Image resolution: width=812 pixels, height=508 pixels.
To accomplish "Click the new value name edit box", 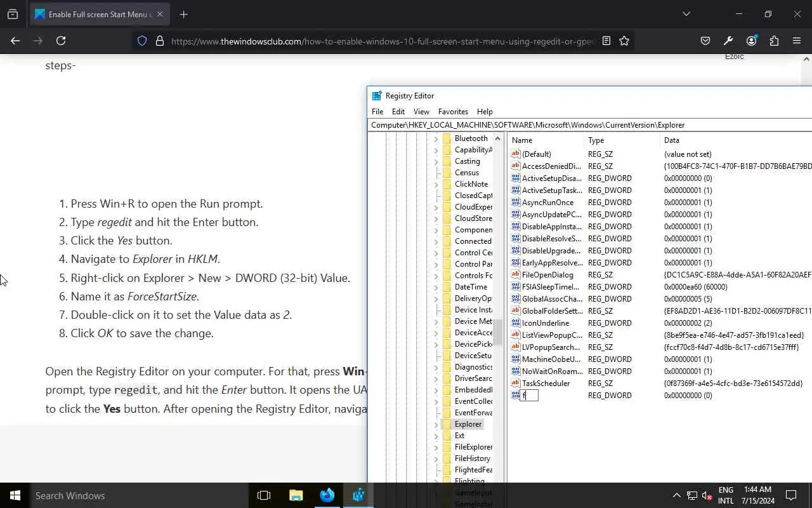I will coord(529,396).
